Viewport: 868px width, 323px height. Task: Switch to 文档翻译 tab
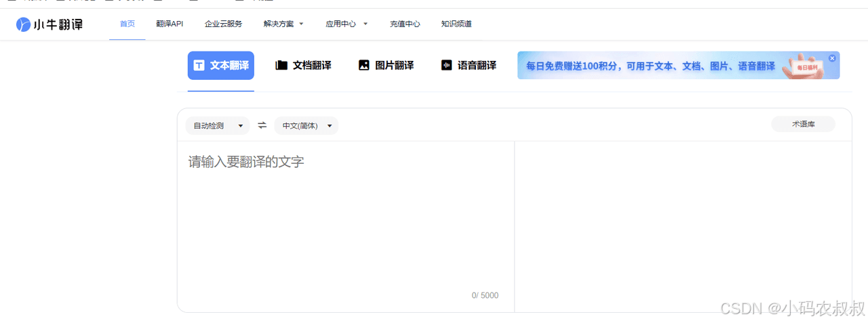coord(304,66)
